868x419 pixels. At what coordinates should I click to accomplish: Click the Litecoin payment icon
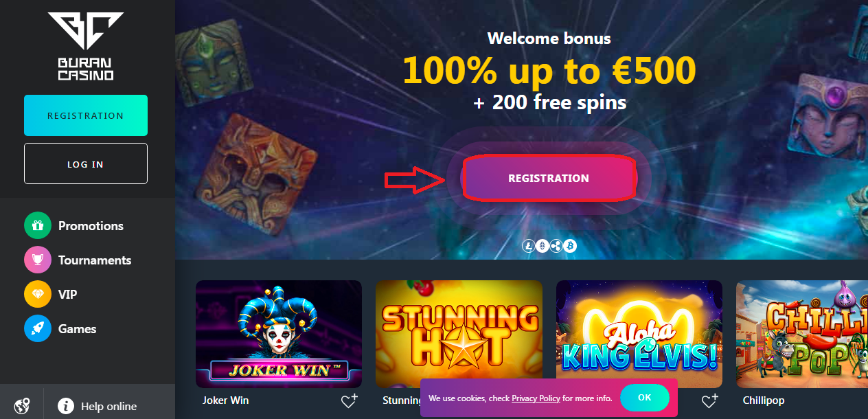(529, 245)
